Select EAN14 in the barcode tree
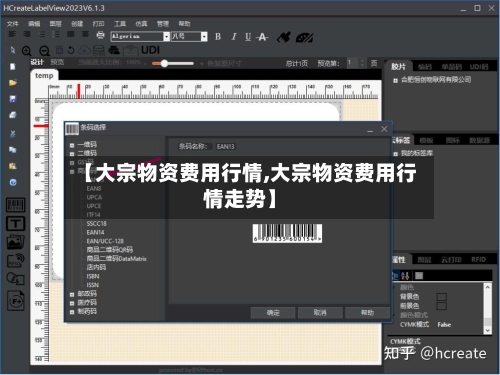500x375 pixels. (x=95, y=232)
